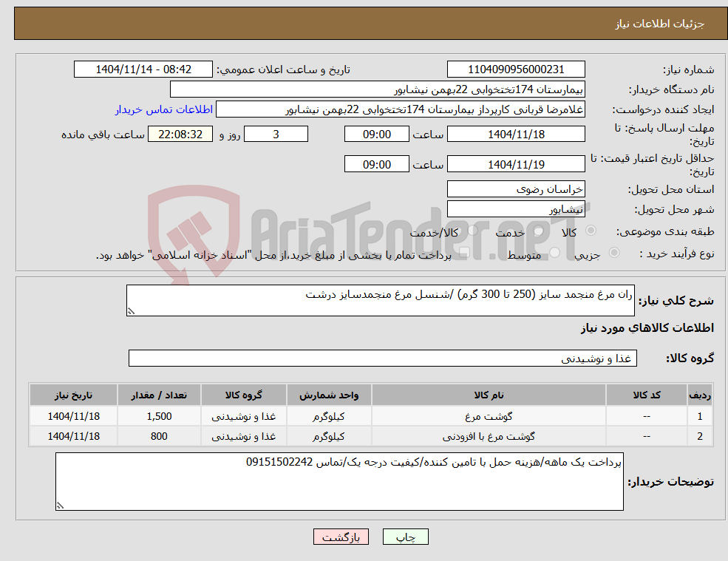
Task: Click the price validity time 09:00 field
Action: coord(376,164)
